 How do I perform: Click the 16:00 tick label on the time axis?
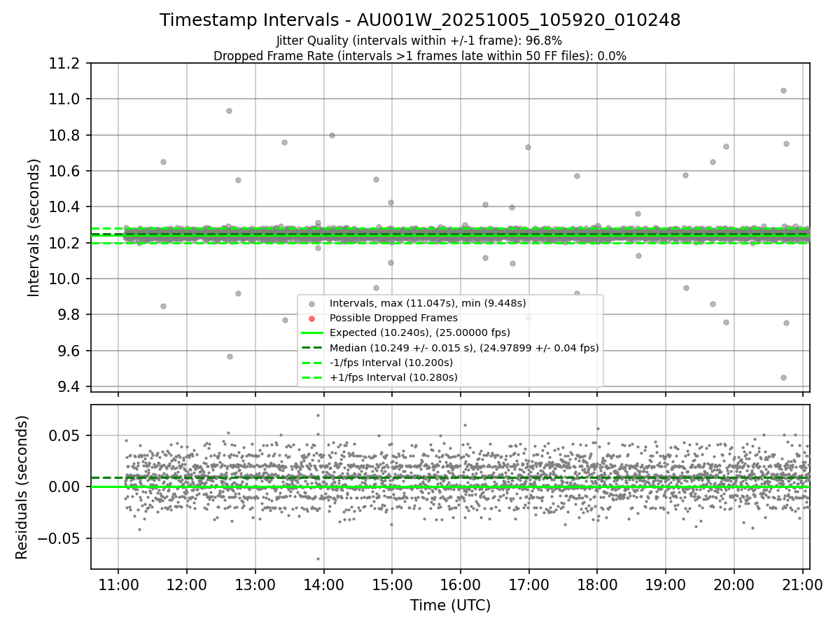(x=460, y=584)
